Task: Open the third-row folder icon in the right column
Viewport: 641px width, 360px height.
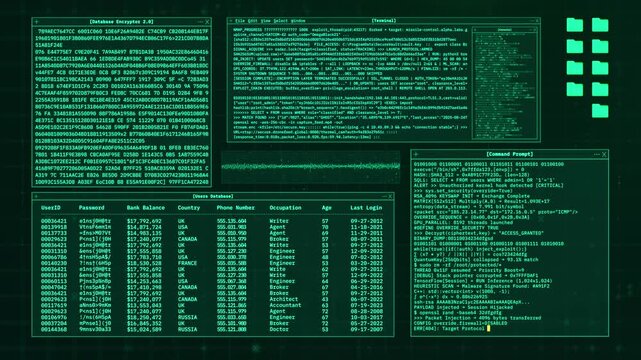Action: coord(600,68)
